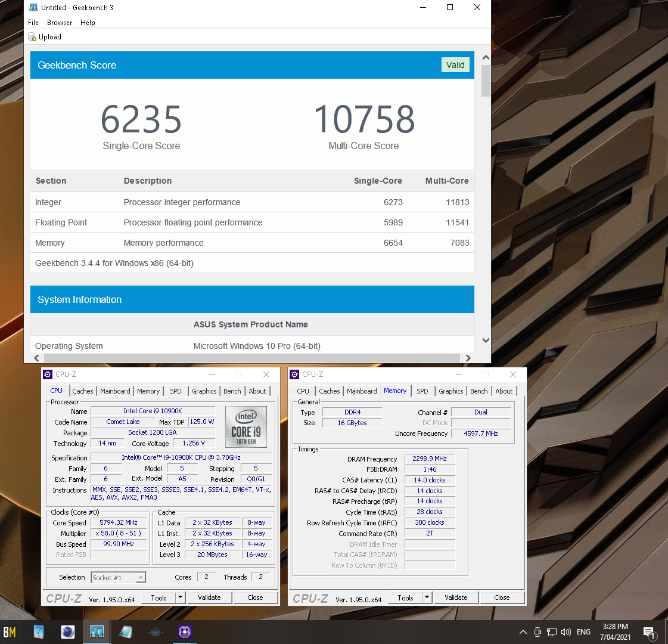The image size is (668, 644).
Task: Open the Socket #1 selection dropdown
Action: 119,577
